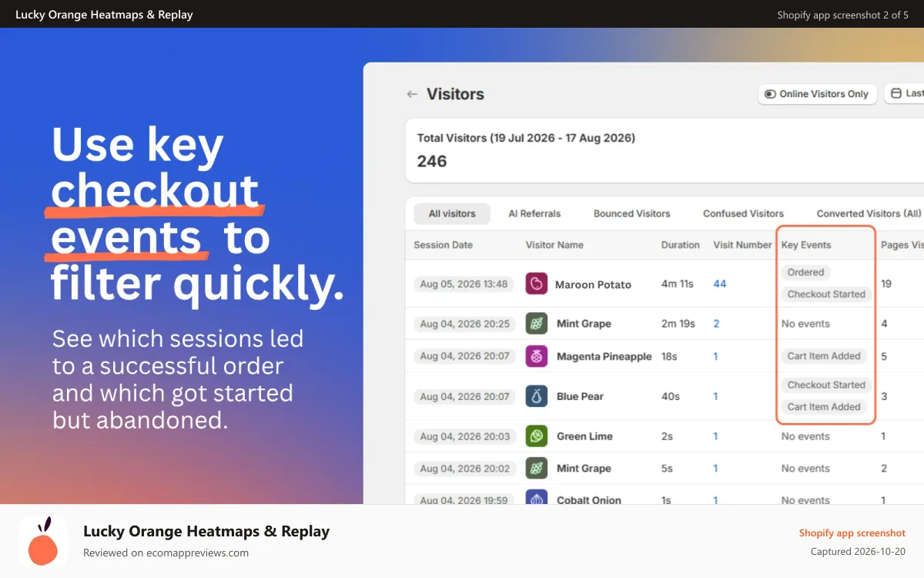Click the Shopify app screenshot label
This screenshot has height=578, width=924.
[852, 533]
